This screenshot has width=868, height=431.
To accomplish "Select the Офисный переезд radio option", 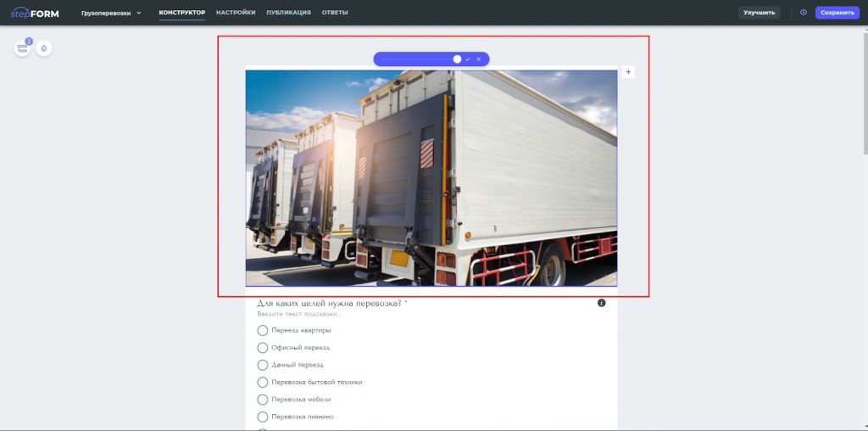I will 263,348.
